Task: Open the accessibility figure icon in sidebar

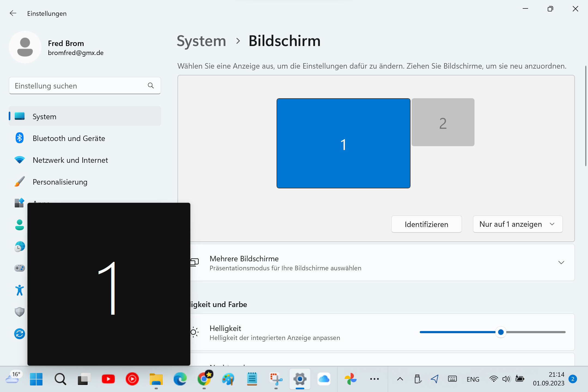Action: (19, 290)
